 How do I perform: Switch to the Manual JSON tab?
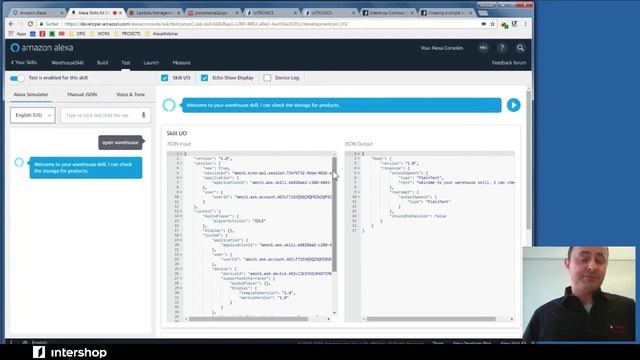pos(82,94)
